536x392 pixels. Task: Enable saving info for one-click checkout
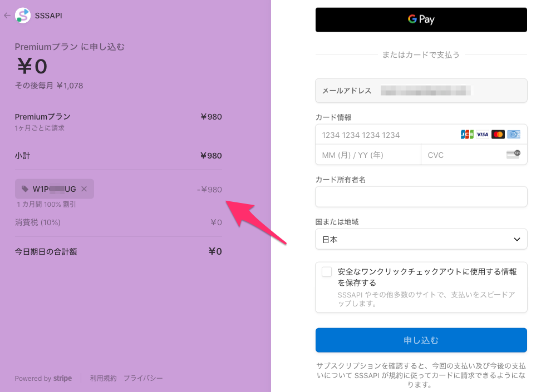point(327,271)
